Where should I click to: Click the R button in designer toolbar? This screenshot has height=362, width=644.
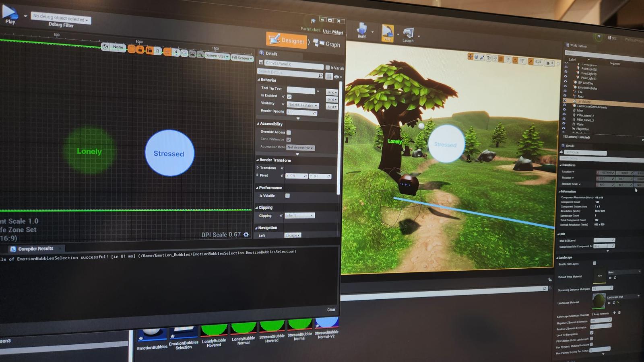pos(158,51)
